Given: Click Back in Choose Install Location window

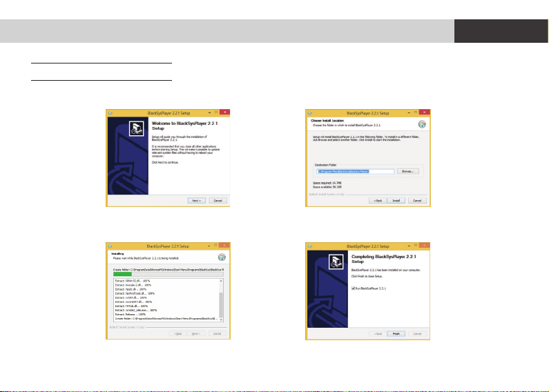Looking at the screenshot, I should pos(378,201).
